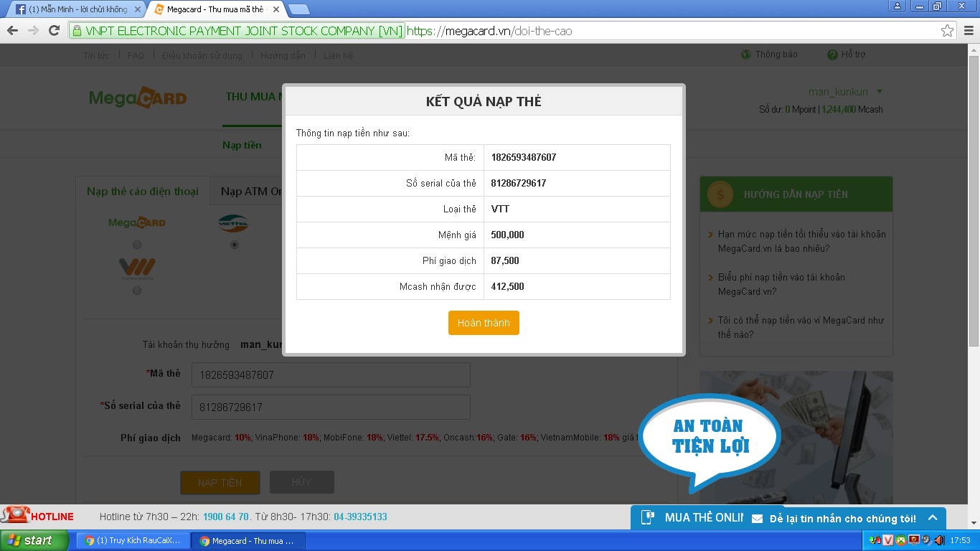Click the card code 1826593487607 in the results table
The height and width of the screenshot is (551, 980).
point(524,157)
